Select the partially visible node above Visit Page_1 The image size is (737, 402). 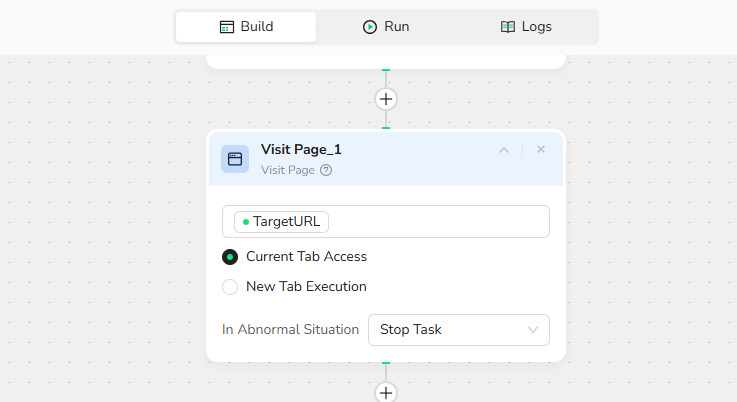tap(386, 61)
